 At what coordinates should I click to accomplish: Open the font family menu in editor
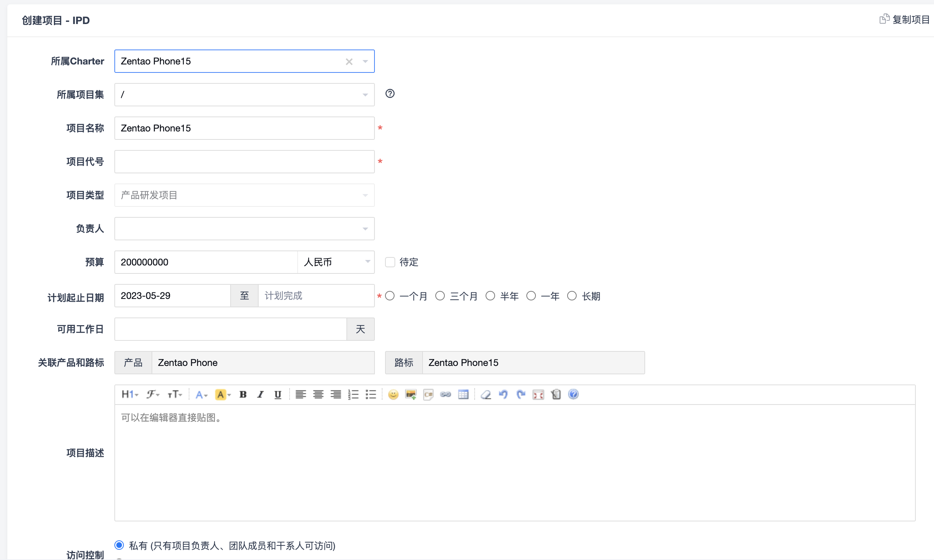153,394
